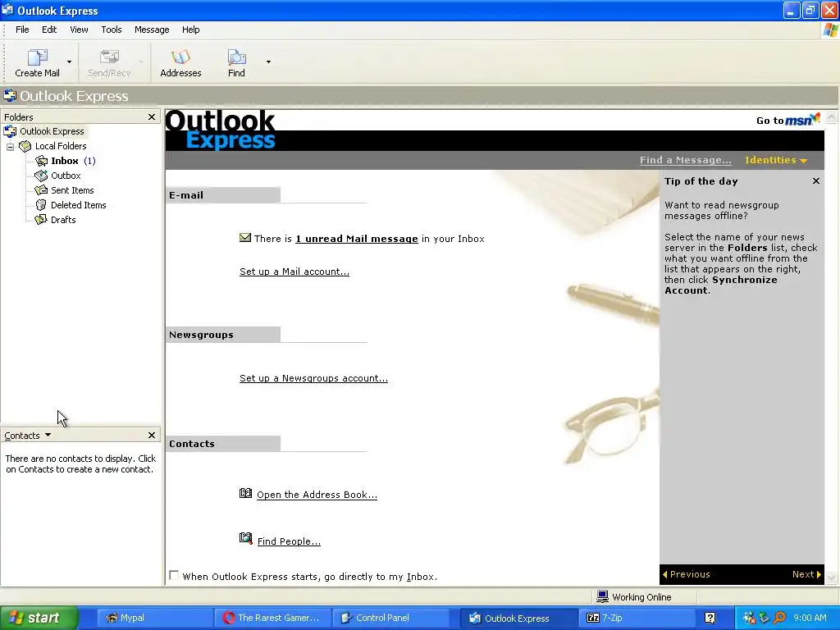Open the Identities dropdown
Viewport: 840px width, 630px height.
[776, 160]
